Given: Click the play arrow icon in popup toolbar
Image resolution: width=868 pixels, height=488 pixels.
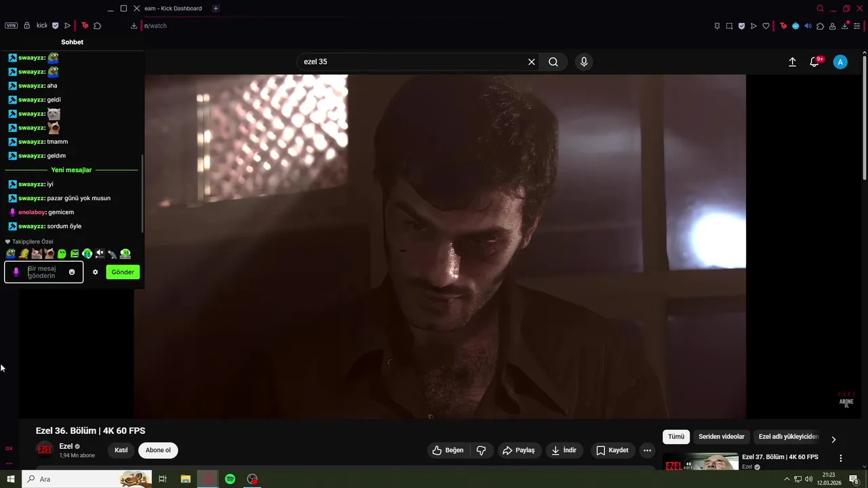Looking at the screenshot, I should pyautogui.click(x=67, y=26).
